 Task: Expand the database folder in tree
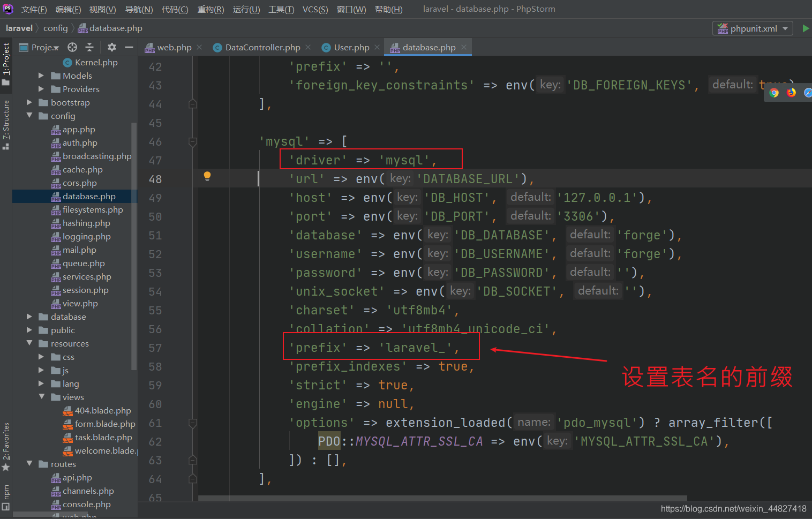(x=29, y=317)
